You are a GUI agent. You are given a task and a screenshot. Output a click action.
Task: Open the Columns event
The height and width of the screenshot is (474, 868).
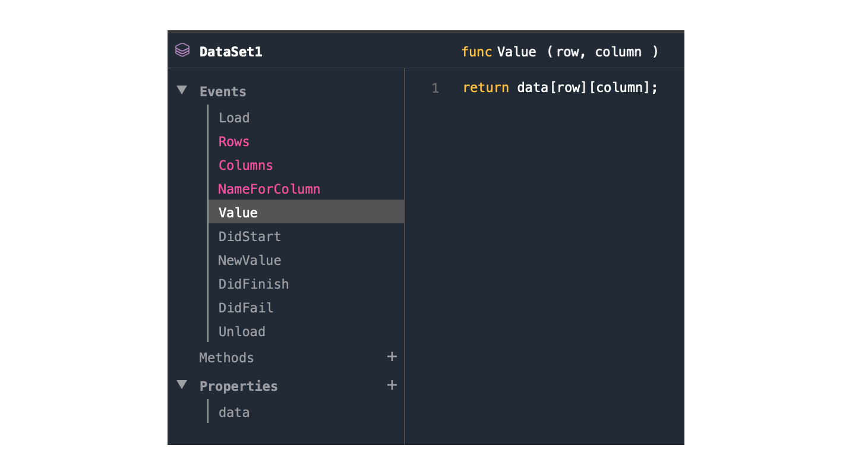(245, 165)
